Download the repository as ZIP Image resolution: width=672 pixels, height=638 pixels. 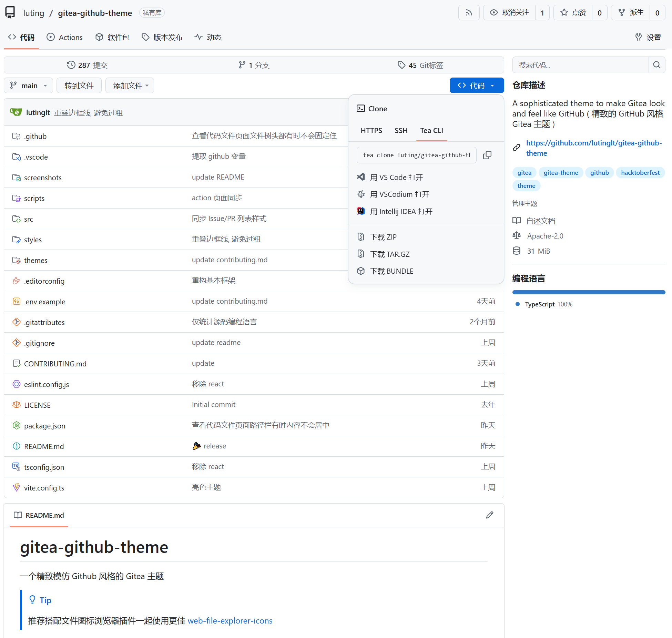[383, 237]
